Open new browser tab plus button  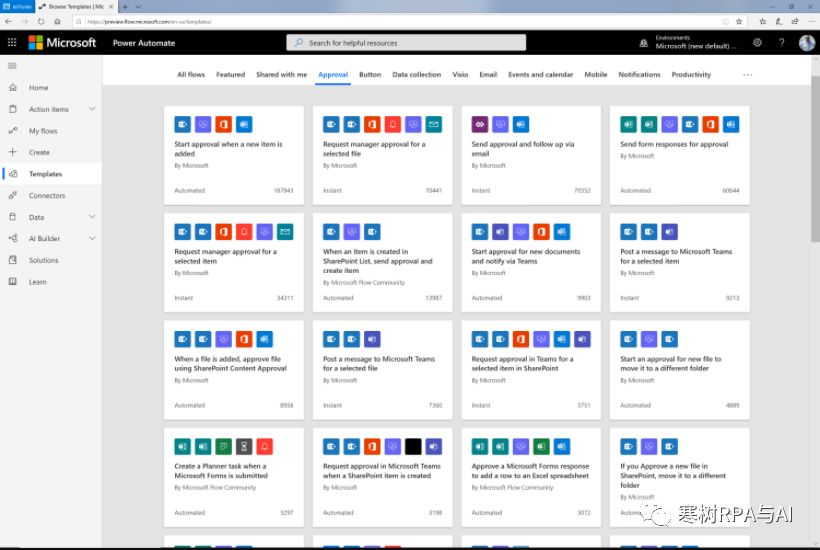(125, 7)
